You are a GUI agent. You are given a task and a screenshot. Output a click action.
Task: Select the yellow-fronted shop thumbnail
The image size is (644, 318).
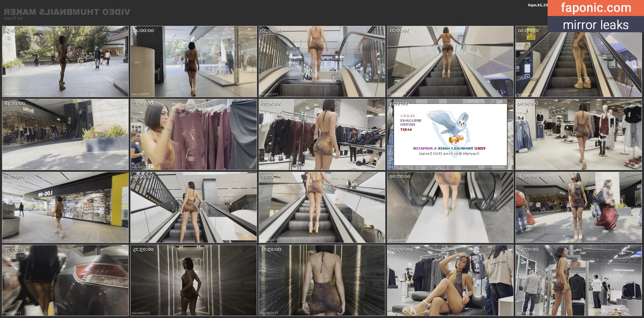(65, 207)
